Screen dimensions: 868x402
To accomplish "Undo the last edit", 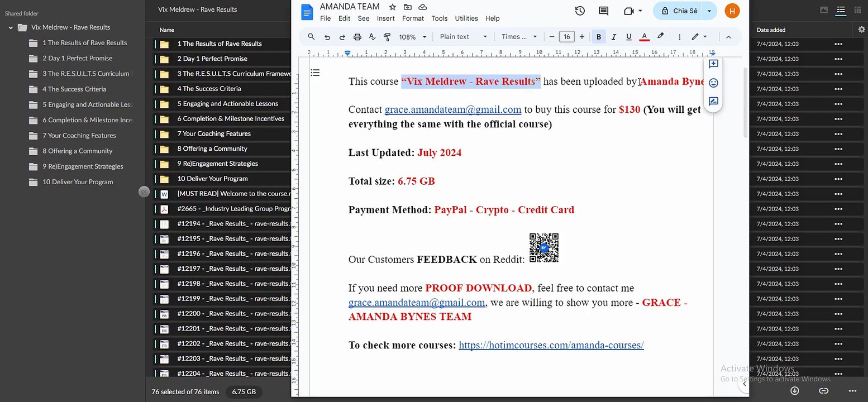I will [x=327, y=37].
